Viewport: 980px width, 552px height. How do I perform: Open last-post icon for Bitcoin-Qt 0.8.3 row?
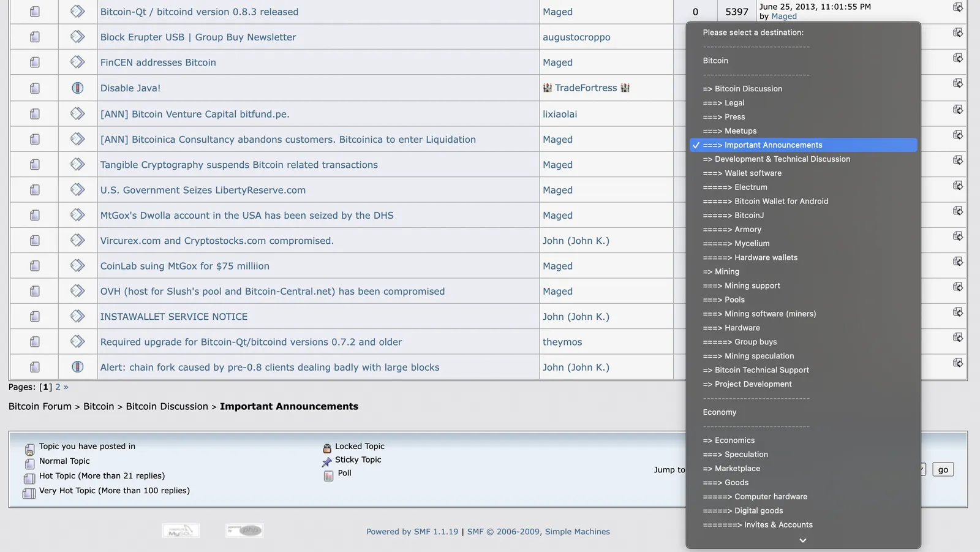[957, 7]
